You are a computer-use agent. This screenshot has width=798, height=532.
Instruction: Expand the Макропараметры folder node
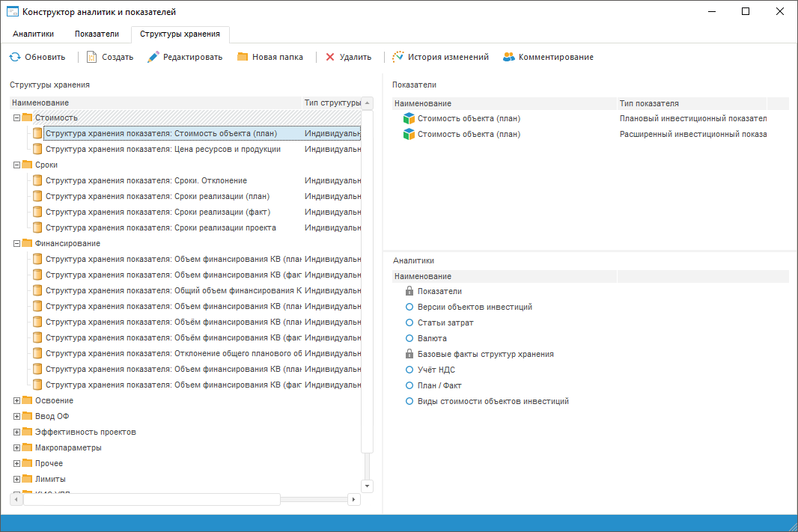coord(16,447)
